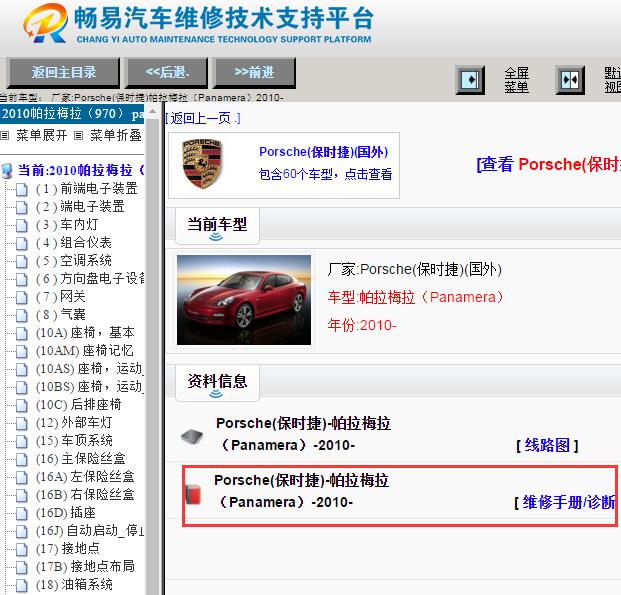Open tree item (10A) 座椅，基本
621x595 pixels.
(x=85, y=332)
